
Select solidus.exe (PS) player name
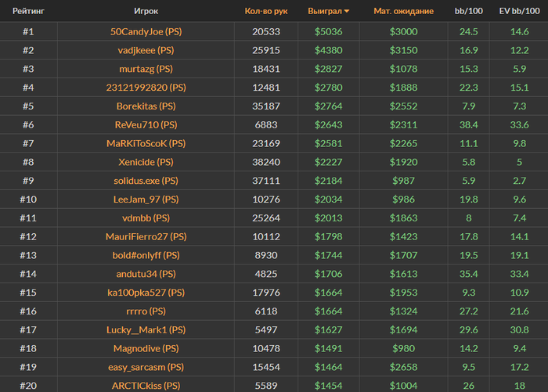click(146, 181)
